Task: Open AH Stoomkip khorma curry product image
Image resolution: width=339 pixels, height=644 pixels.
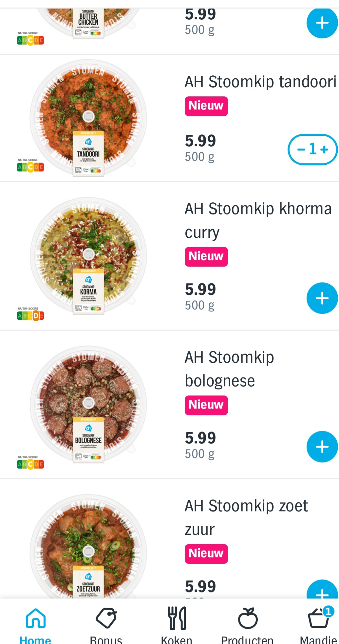Action: tap(88, 256)
